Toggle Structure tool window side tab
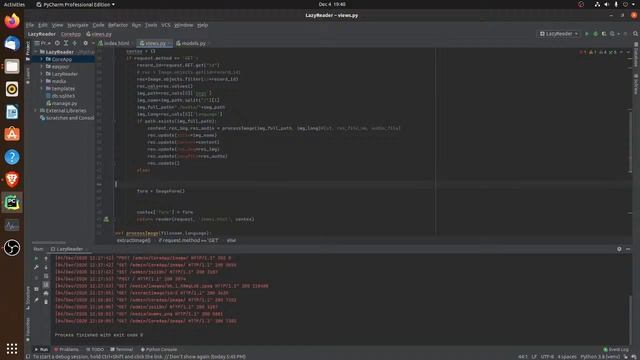Screen dimensions: 640x360 point(28,298)
